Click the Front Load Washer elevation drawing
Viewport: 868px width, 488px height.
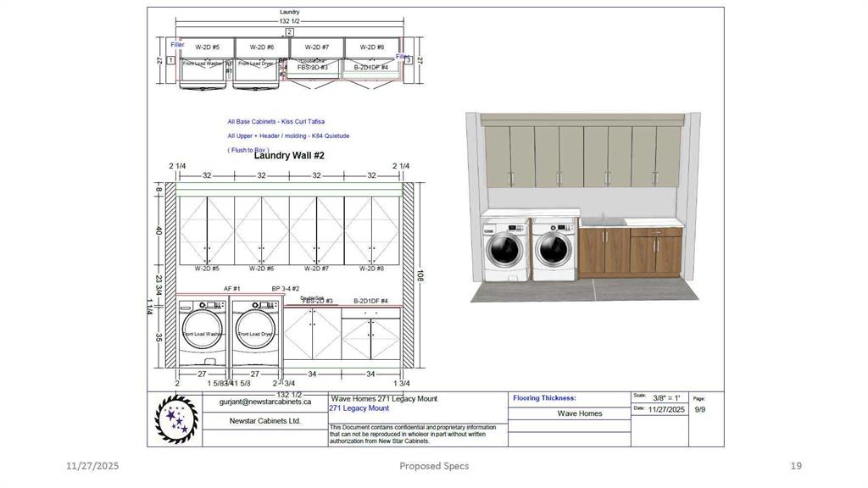pyautogui.click(x=203, y=335)
